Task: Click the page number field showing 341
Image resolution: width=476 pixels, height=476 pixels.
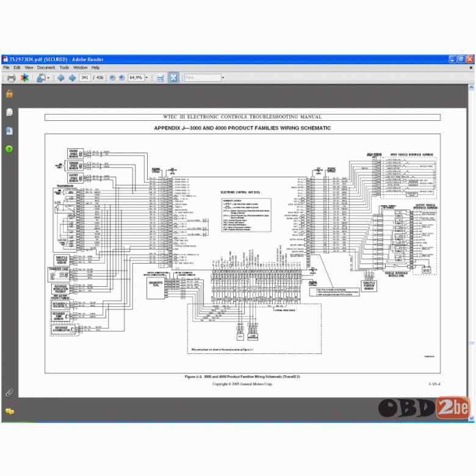Action: (85, 78)
